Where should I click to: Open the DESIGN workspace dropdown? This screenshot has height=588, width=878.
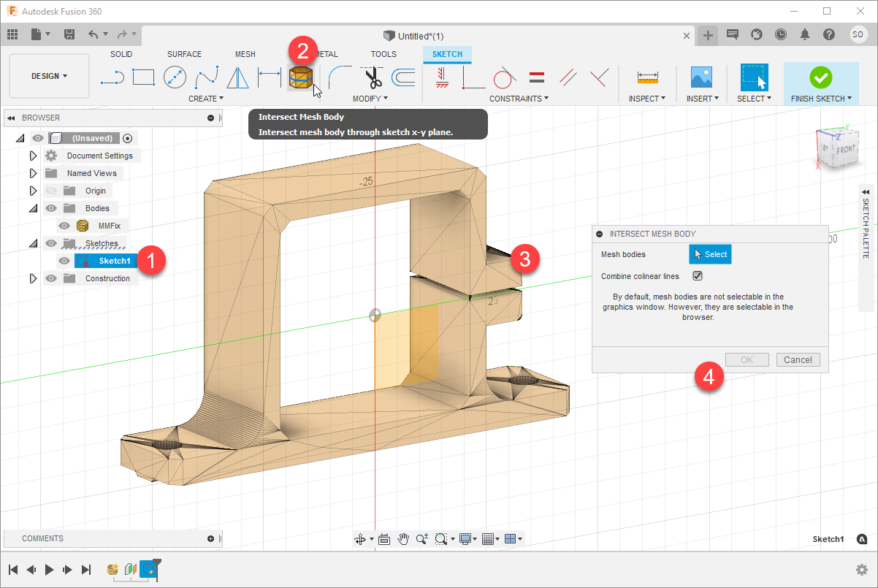(x=49, y=76)
